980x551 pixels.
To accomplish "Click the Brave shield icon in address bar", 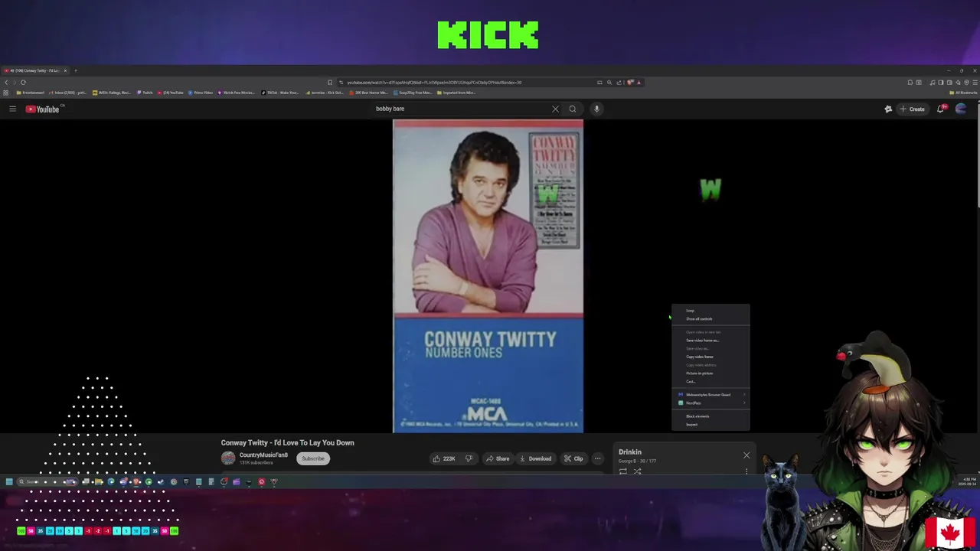I will (630, 82).
